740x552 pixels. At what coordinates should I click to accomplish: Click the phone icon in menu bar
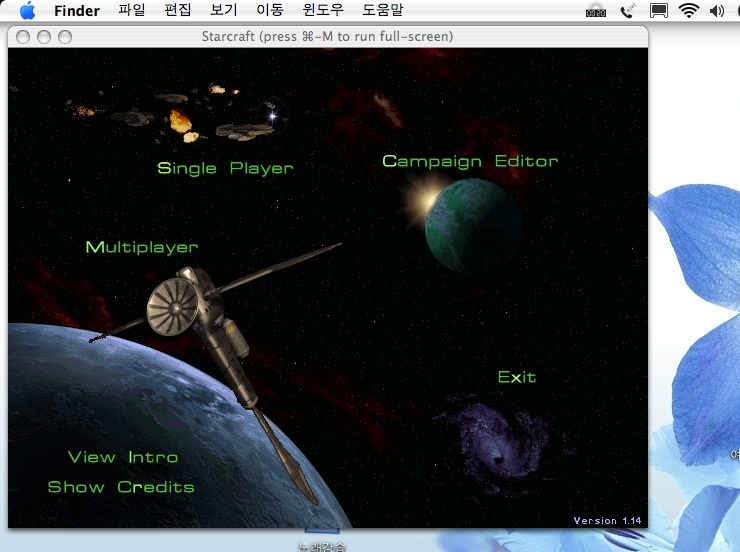click(627, 10)
